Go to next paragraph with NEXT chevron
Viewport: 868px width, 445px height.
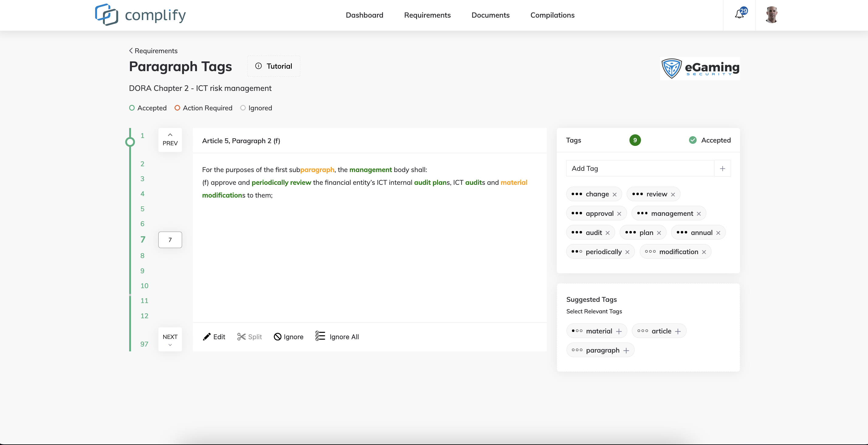(170, 345)
